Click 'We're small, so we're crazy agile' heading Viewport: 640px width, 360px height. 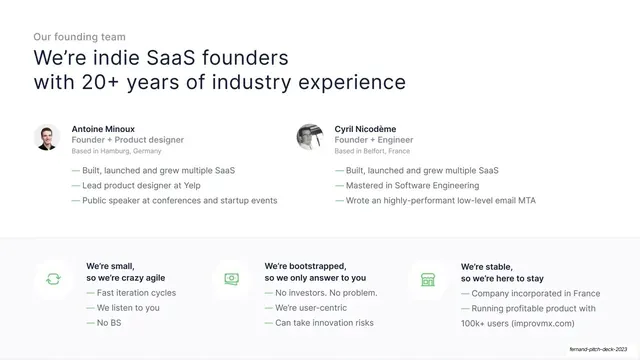(126, 272)
